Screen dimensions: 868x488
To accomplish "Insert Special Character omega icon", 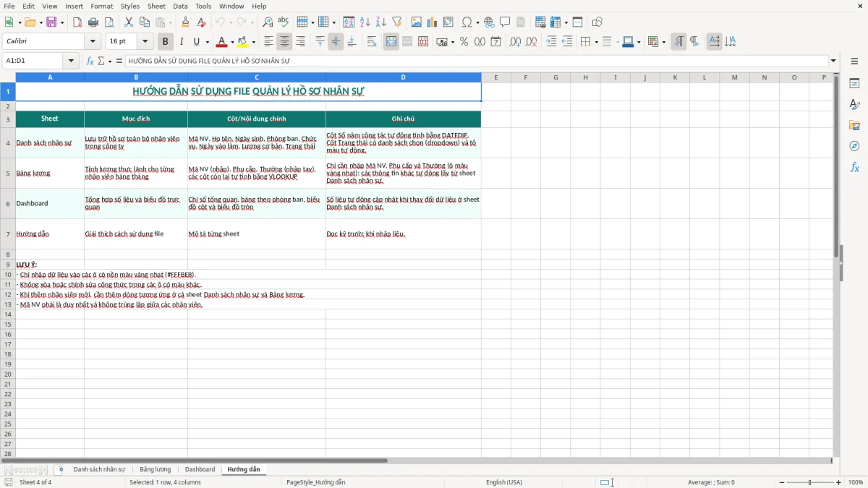I will [467, 22].
